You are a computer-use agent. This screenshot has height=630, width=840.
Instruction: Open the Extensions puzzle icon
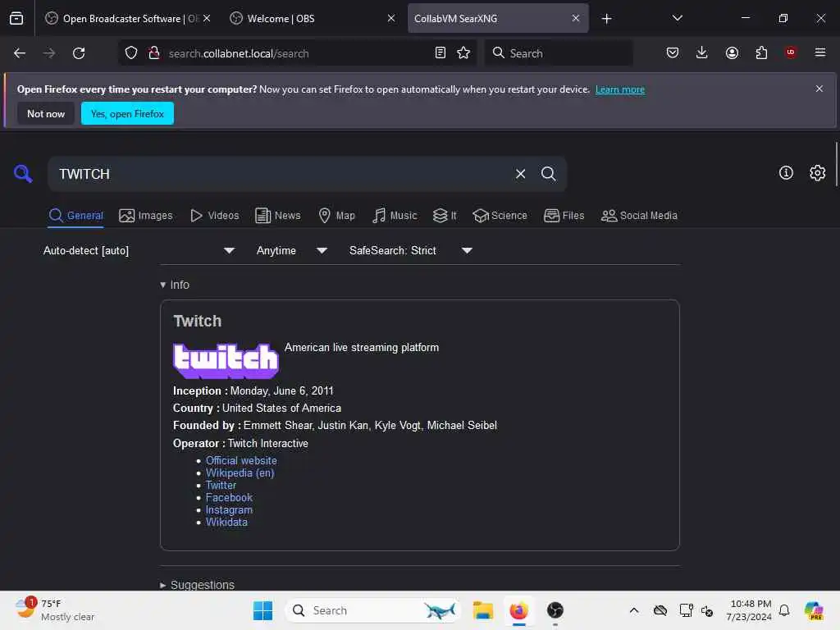[761, 53]
